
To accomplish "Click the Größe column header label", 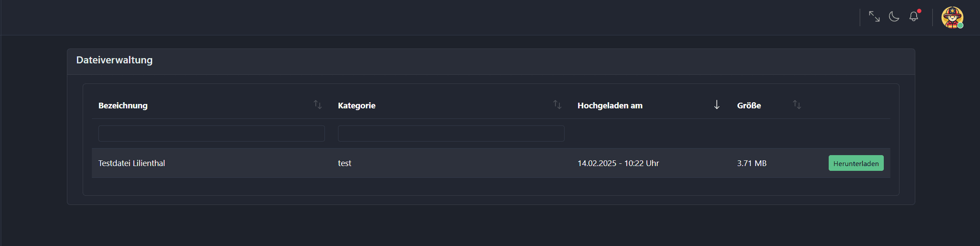I will pos(749,106).
